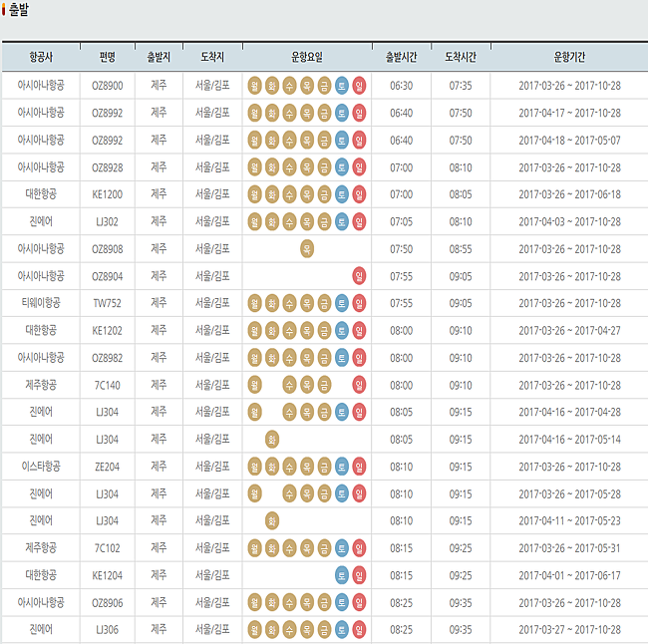The height and width of the screenshot is (644, 648).
Task: Select Saturday (토) icon in KE1202 row
Action: (341, 331)
